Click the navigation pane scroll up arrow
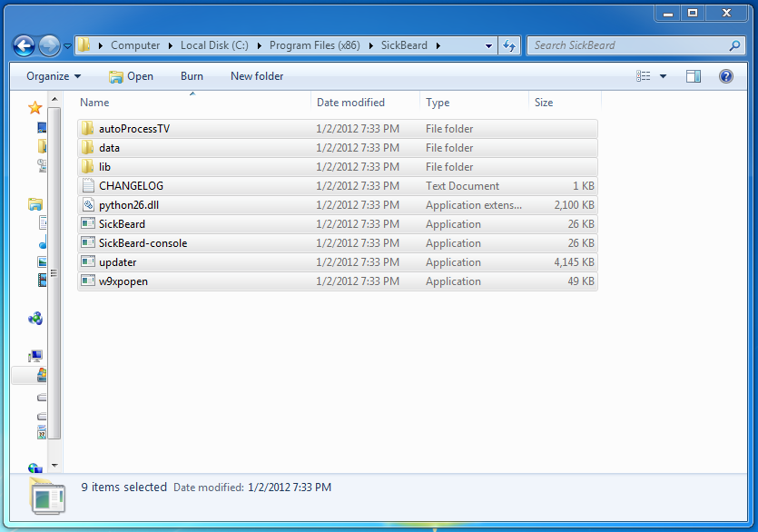The image size is (758, 532). point(54,99)
